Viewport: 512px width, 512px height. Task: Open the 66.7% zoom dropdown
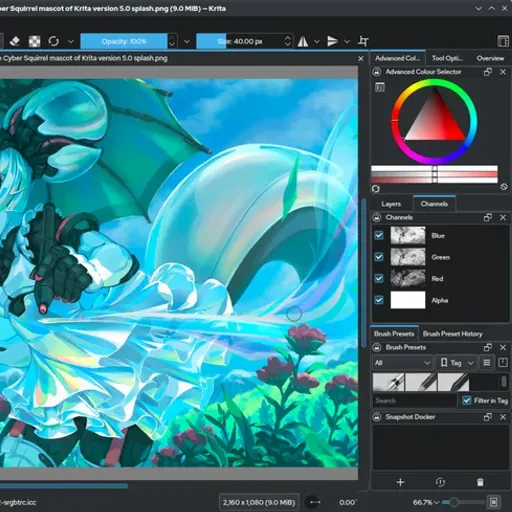coord(426,502)
